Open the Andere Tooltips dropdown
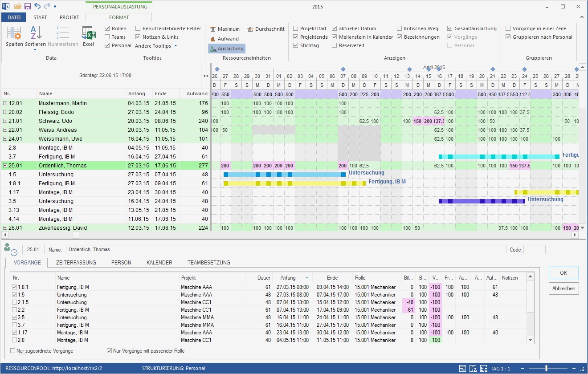The width and height of the screenshot is (588, 374). [x=155, y=45]
